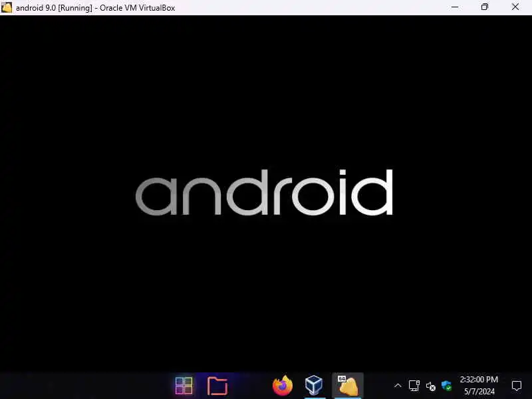This screenshot has width=532, height=399.
Task: Click the 5/7/2024 date in the taskbar
Action: point(479,392)
